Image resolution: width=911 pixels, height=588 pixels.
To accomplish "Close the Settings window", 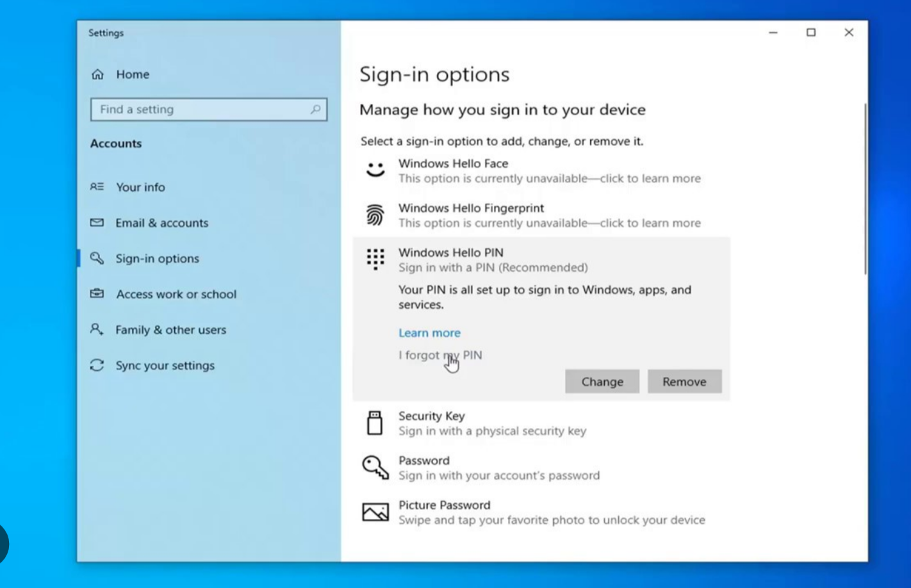I will pos(849,33).
